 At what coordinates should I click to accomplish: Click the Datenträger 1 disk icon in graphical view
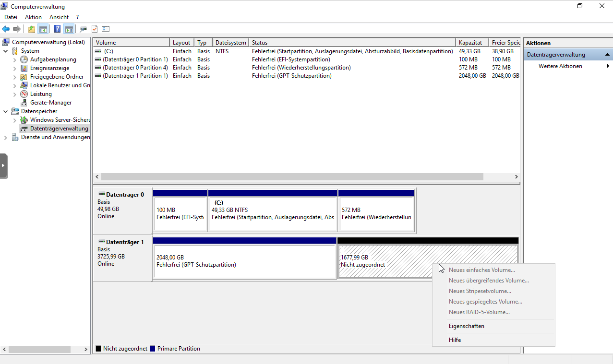[101, 242]
